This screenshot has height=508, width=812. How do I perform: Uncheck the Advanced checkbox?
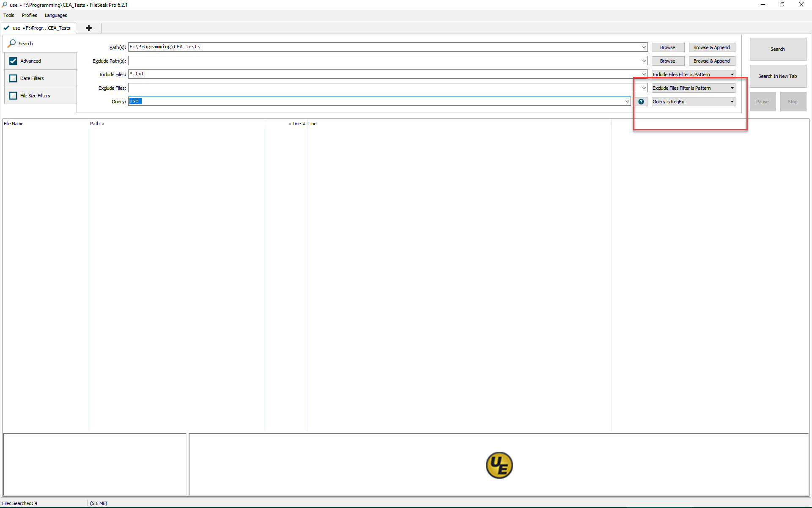13,61
